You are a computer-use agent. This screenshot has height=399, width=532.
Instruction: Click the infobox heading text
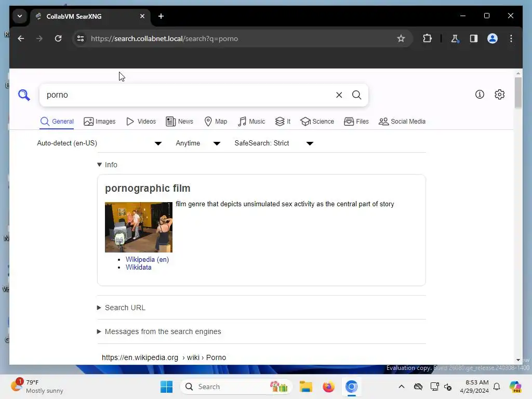point(148,188)
